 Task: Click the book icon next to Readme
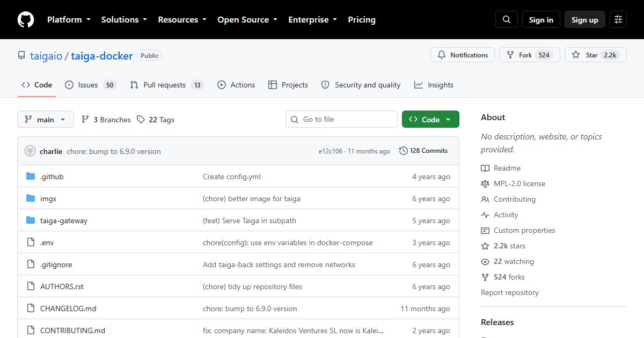point(485,168)
